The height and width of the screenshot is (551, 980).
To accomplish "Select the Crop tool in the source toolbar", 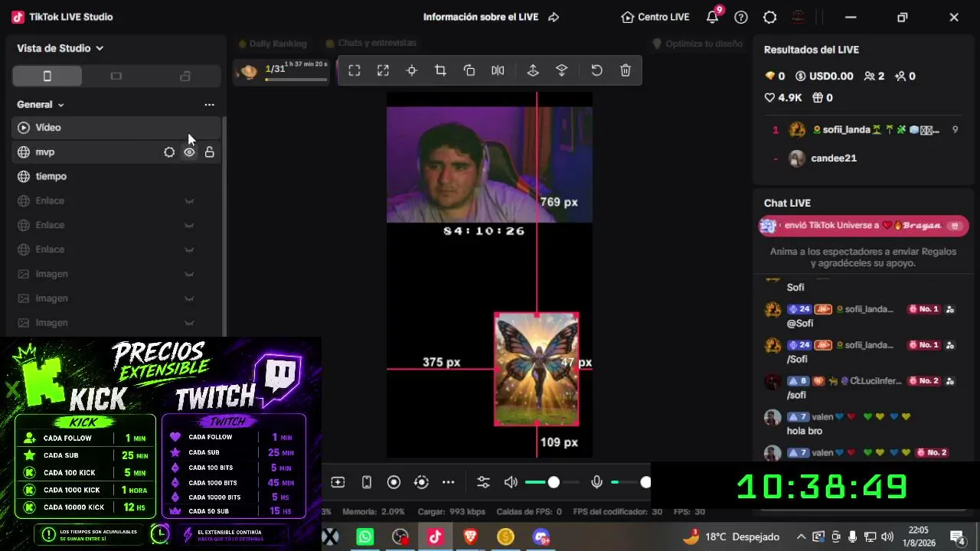I will tap(440, 70).
